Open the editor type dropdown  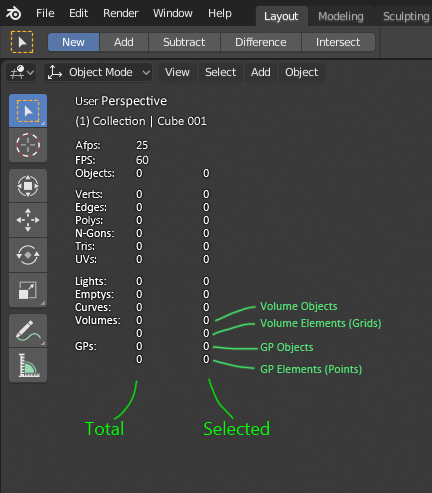click(21, 72)
